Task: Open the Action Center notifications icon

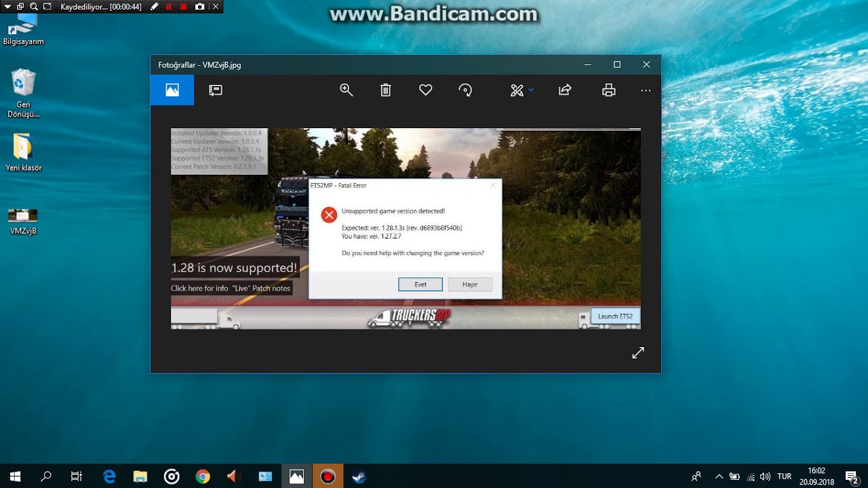Action: click(852, 476)
